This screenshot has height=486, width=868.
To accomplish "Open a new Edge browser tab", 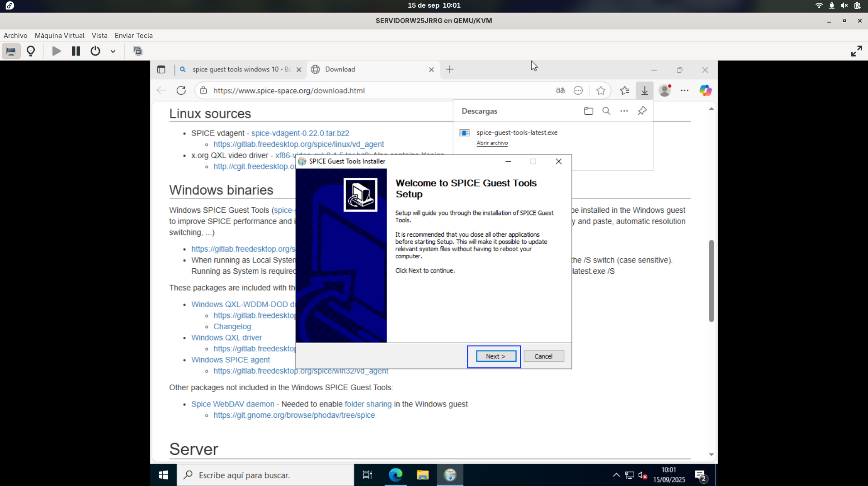I will [x=450, y=70].
